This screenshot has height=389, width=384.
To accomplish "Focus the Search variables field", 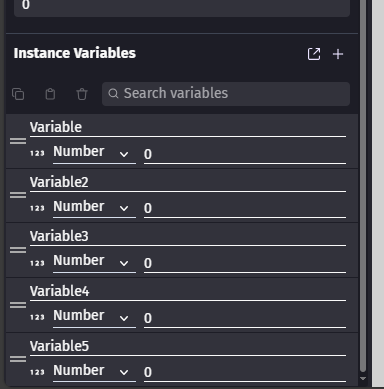I will [226, 94].
